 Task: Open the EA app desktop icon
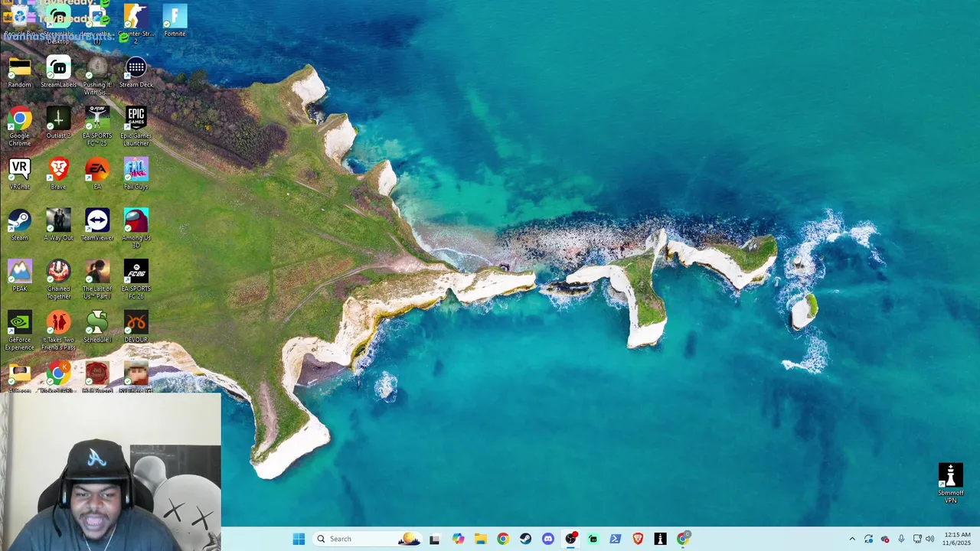click(x=97, y=174)
